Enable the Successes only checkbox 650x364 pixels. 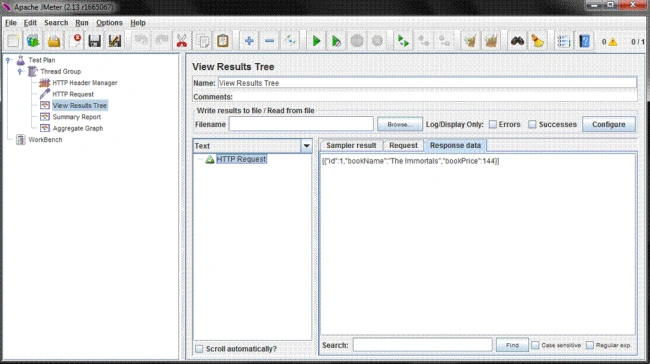[x=532, y=124]
